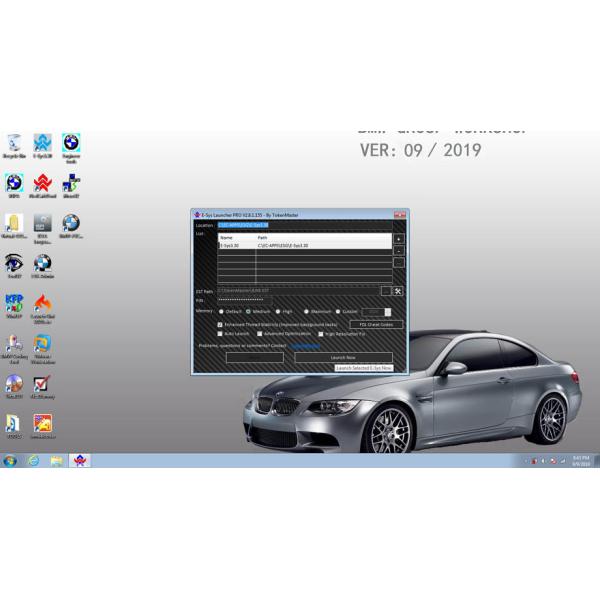Click the Launch Now button
This screenshot has height=600, width=600.
(343, 357)
